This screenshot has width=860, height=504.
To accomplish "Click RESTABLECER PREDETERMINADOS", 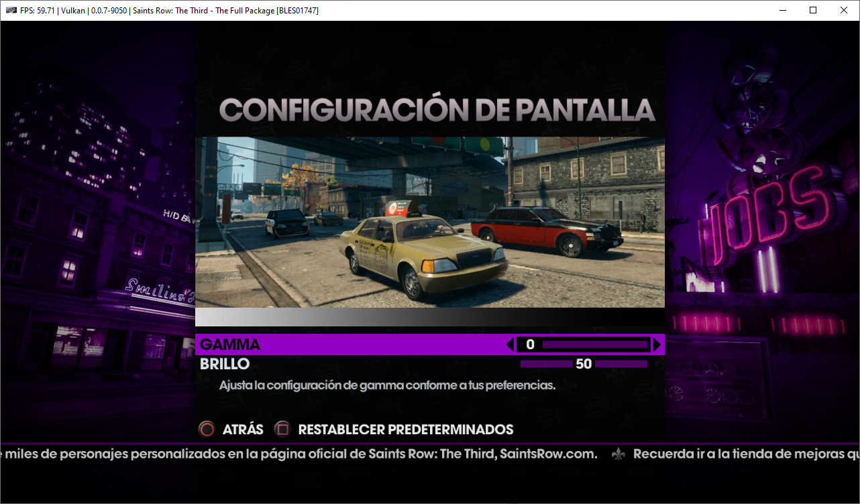I will [406, 430].
